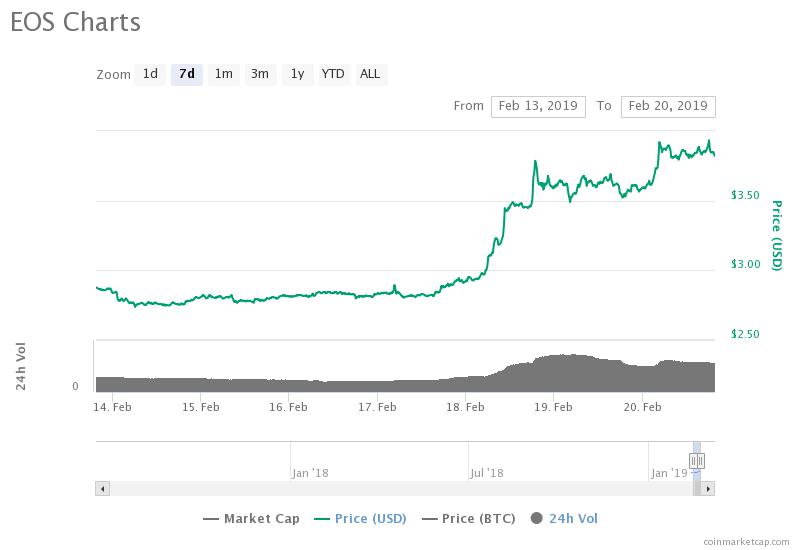Click the navigator range handle
This screenshot has height=550, width=800.
coord(697,461)
